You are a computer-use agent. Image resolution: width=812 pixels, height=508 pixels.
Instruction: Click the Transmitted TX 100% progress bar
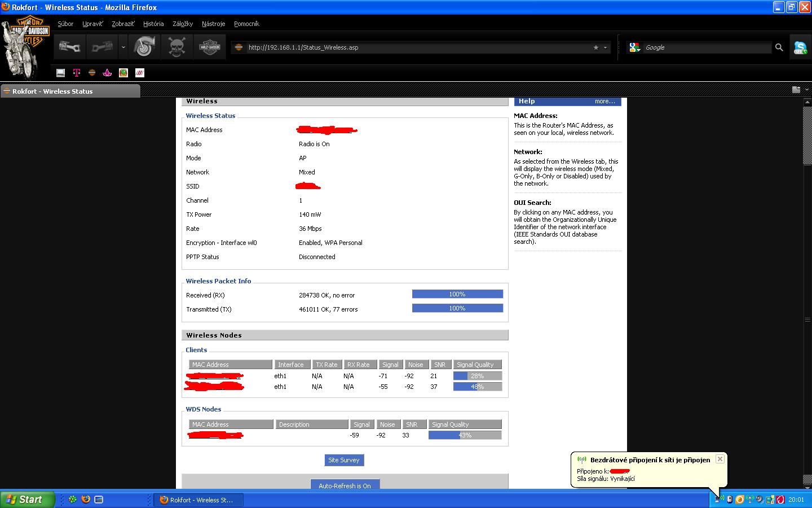point(457,308)
